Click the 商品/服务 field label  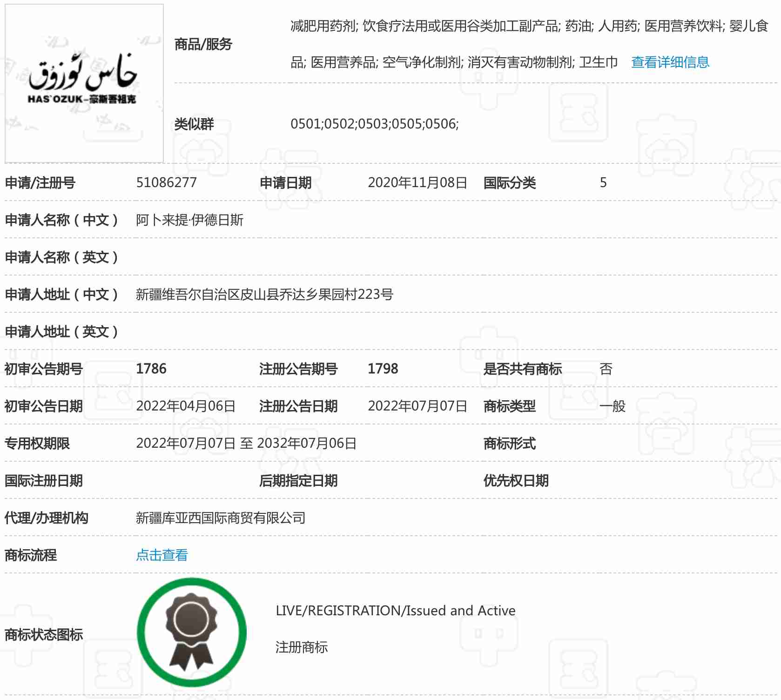(x=203, y=44)
